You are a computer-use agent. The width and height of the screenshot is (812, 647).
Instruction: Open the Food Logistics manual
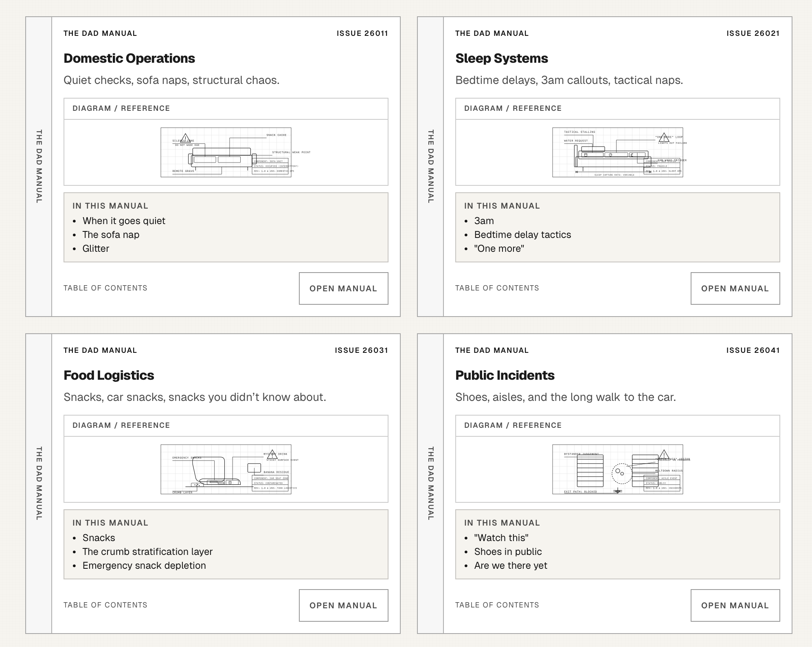click(343, 605)
